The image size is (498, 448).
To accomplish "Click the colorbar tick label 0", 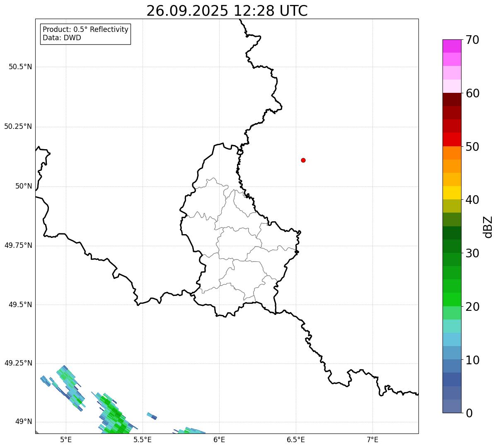I will 469,414.
